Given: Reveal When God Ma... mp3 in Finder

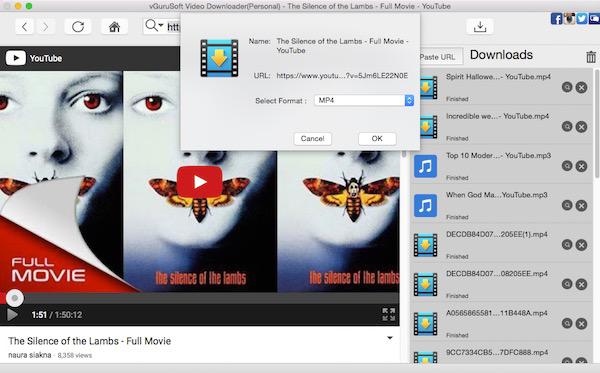Looking at the screenshot, I should pos(567,205).
